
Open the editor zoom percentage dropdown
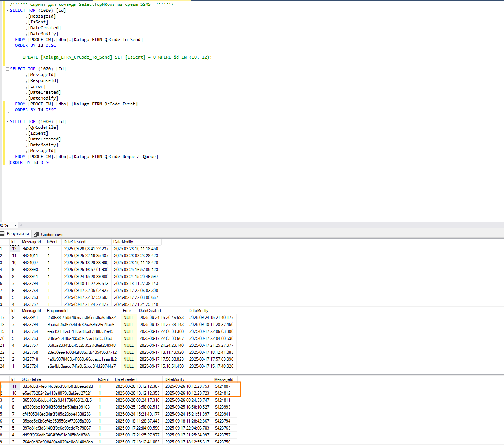tap(15, 225)
